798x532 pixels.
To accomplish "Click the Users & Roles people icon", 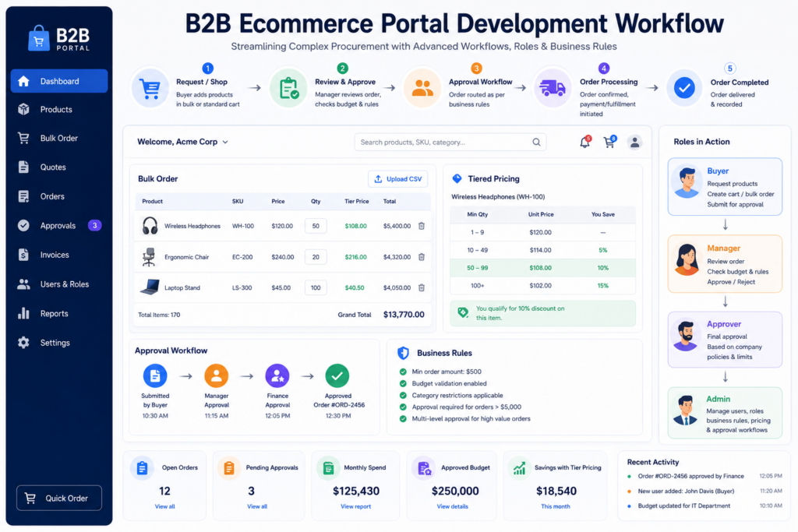I will click(23, 284).
